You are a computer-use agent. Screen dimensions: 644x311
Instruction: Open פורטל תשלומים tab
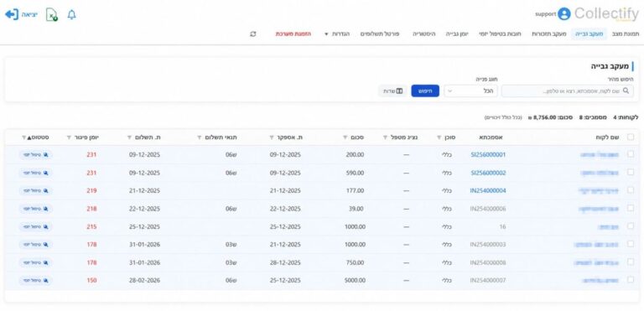pyautogui.click(x=380, y=34)
